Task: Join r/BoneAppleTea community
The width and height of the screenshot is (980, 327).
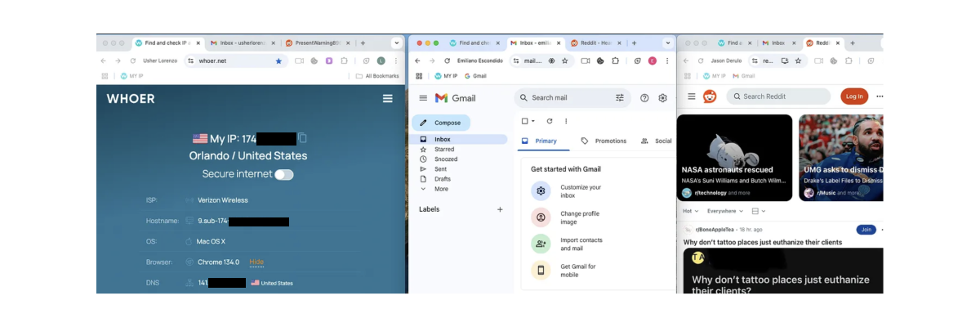Action: pos(865,230)
